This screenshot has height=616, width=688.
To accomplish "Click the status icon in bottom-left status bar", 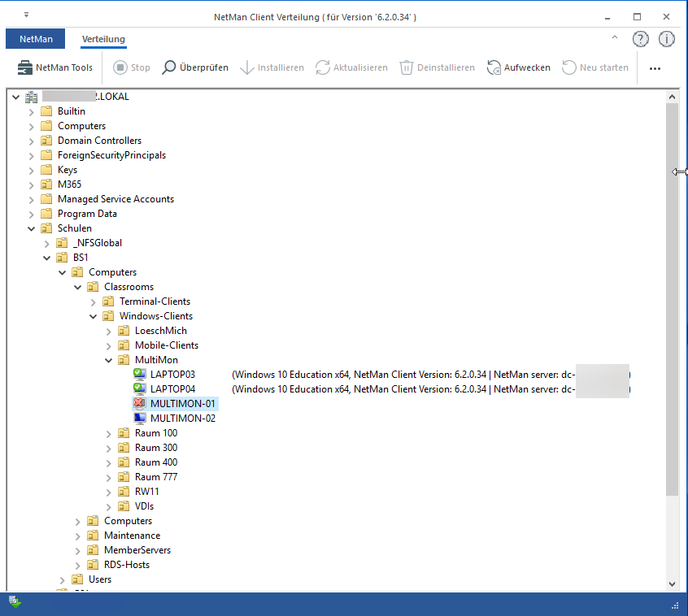I will click(15, 602).
